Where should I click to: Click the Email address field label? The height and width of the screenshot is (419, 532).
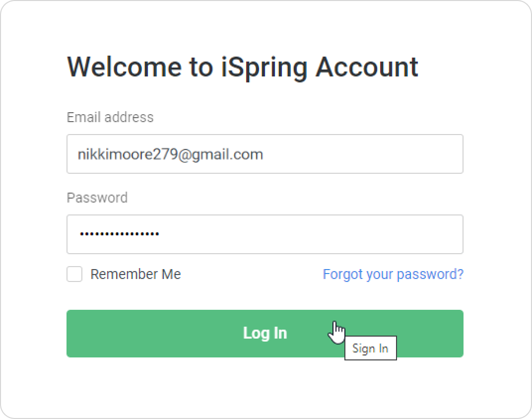tap(110, 117)
